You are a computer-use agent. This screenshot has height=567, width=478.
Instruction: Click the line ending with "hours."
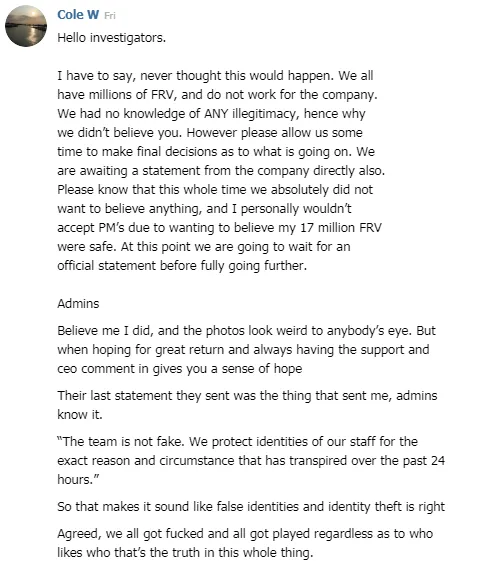click(78, 479)
